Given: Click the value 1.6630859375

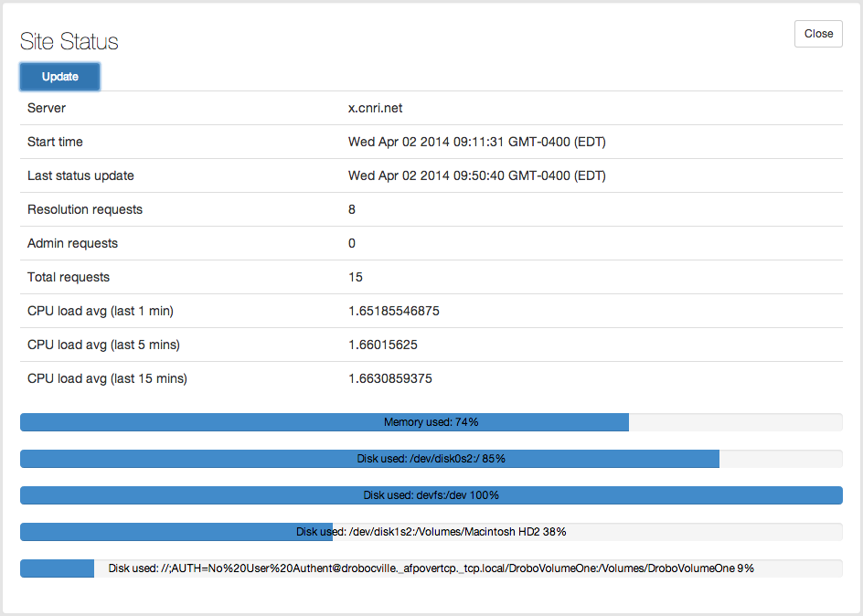Looking at the screenshot, I should point(390,378).
